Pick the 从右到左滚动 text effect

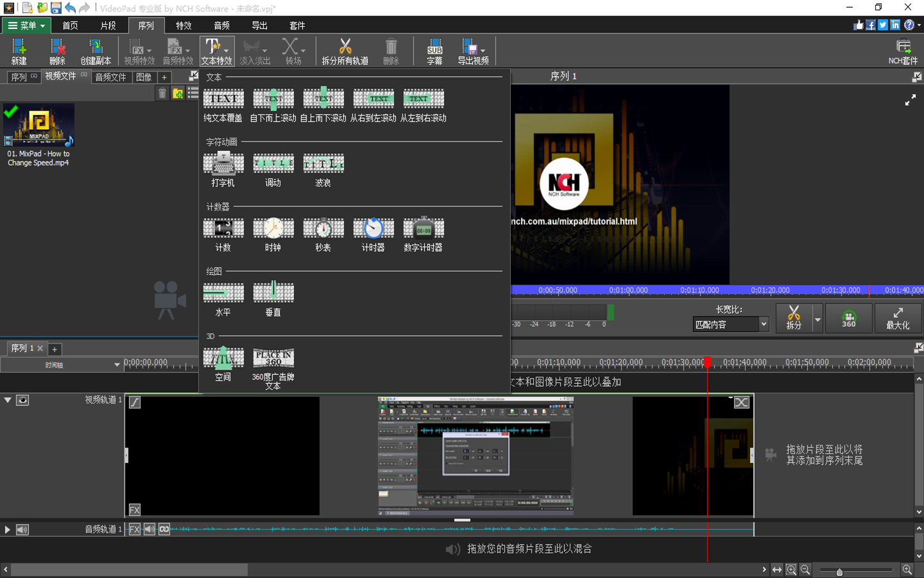[x=373, y=105]
